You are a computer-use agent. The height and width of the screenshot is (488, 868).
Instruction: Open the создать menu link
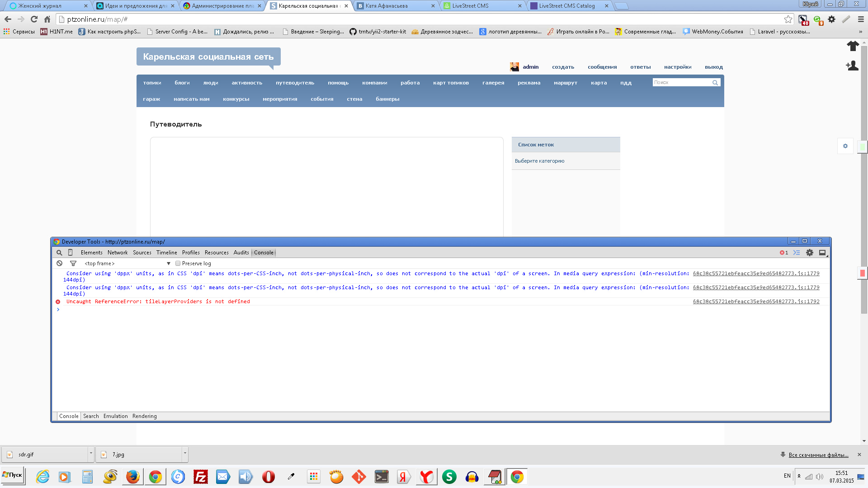point(563,67)
